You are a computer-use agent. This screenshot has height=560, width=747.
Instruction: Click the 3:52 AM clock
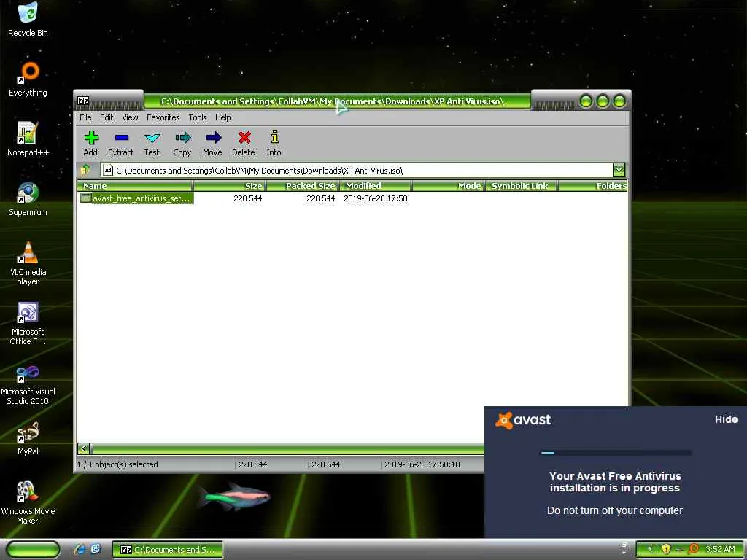pos(720,549)
